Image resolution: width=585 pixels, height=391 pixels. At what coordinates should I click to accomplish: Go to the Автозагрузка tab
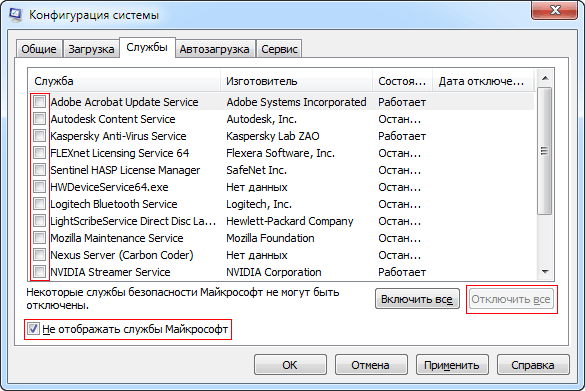215,49
